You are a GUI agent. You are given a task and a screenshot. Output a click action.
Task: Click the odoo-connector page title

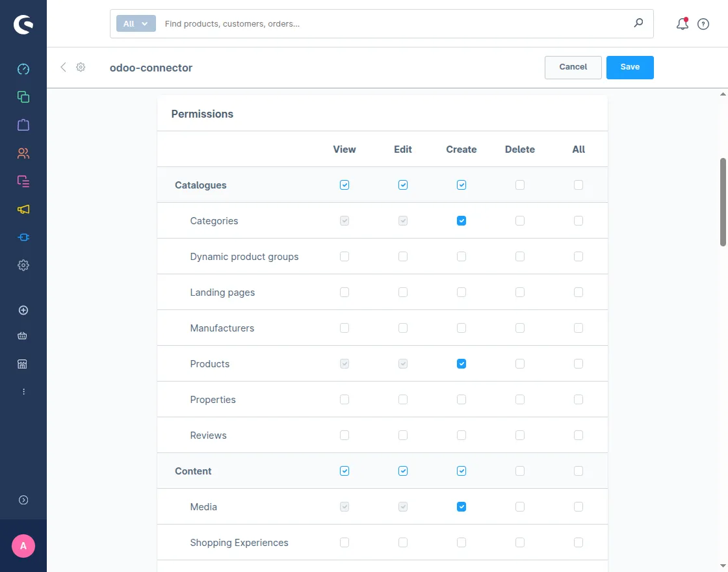151,68
